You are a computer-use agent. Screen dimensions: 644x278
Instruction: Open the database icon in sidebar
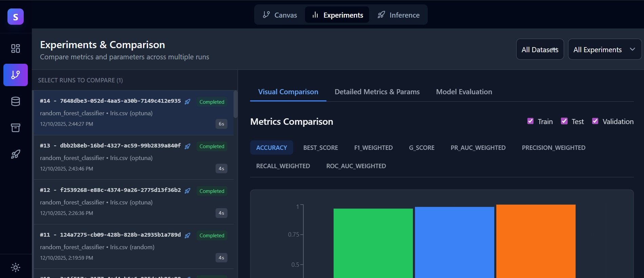[x=16, y=101]
